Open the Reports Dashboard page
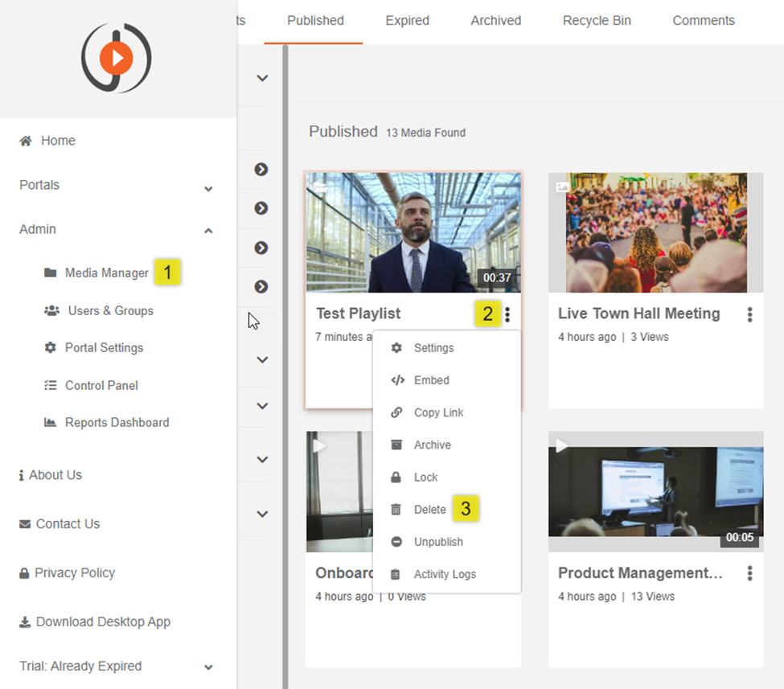This screenshot has height=689, width=784. (x=117, y=422)
